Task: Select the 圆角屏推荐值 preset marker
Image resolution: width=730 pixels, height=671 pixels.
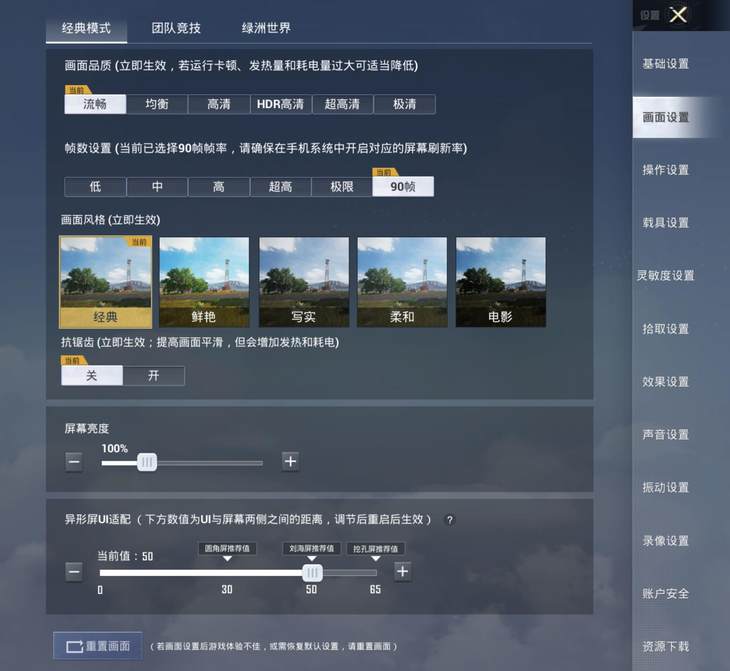Action: (x=227, y=549)
